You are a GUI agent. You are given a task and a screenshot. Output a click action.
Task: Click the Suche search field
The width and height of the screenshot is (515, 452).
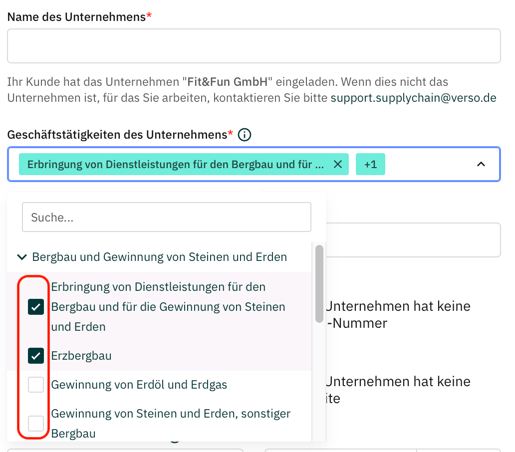coord(167,217)
